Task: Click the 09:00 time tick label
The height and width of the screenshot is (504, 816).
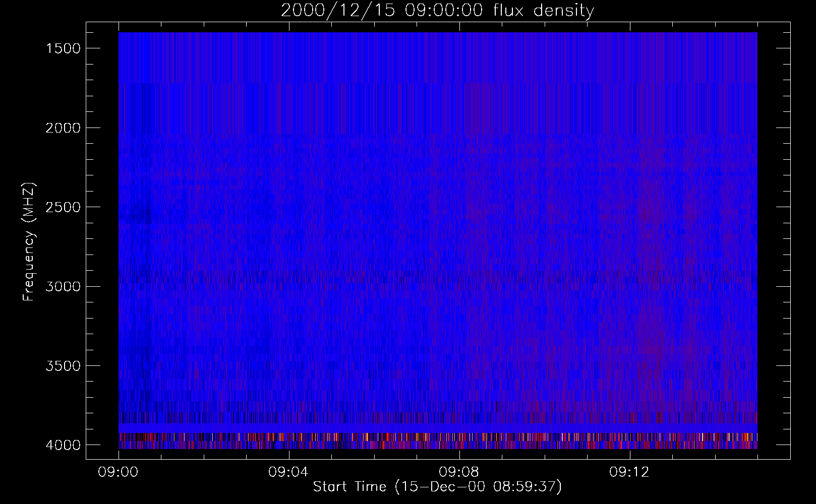Action: point(119,472)
